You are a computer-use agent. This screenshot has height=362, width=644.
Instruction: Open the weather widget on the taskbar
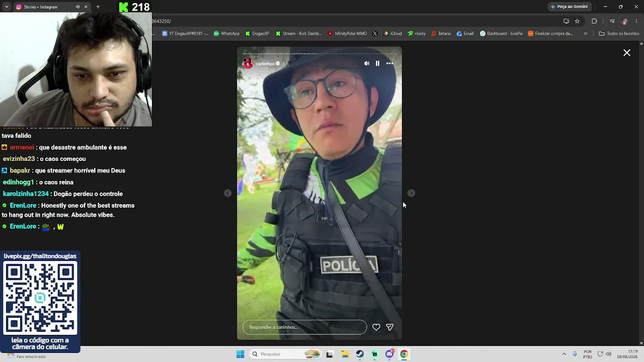[25, 355]
